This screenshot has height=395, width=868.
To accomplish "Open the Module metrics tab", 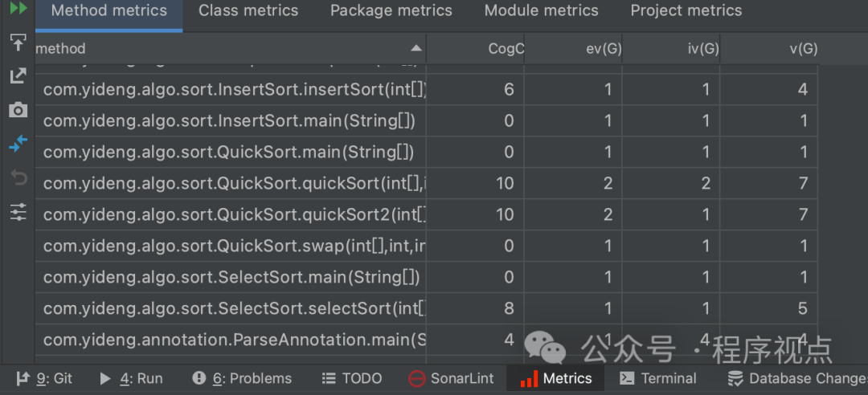I will pos(542,11).
